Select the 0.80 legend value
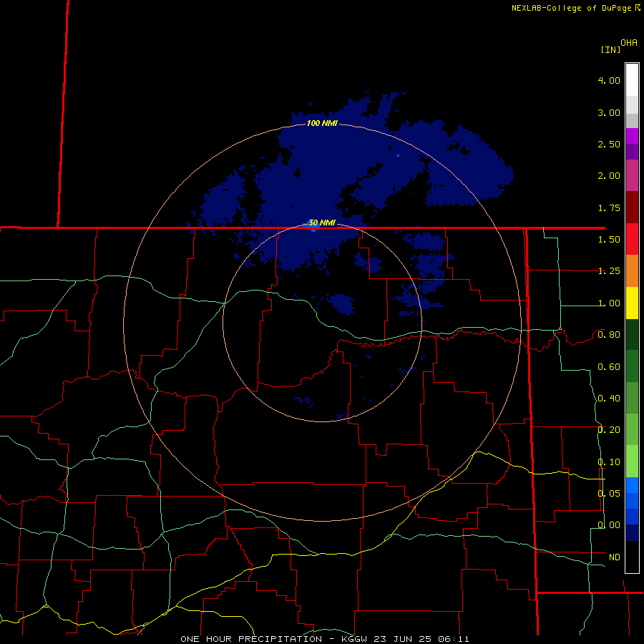The width and height of the screenshot is (644, 644). tap(609, 335)
